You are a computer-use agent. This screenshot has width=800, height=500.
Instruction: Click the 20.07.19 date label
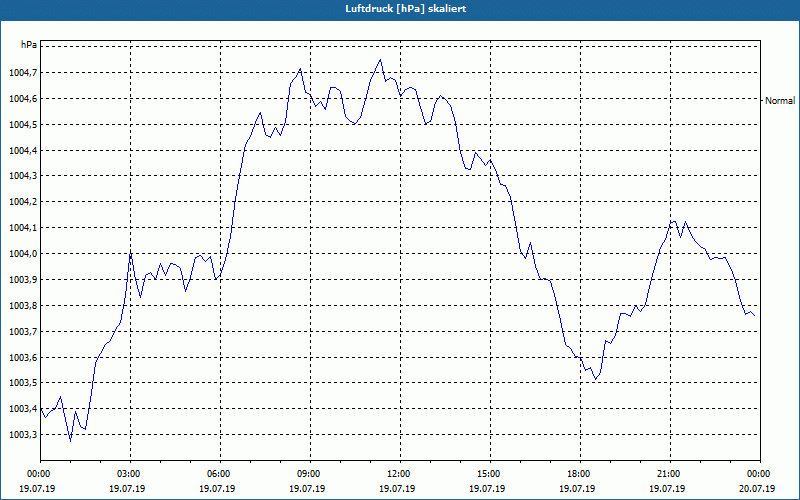click(757, 488)
